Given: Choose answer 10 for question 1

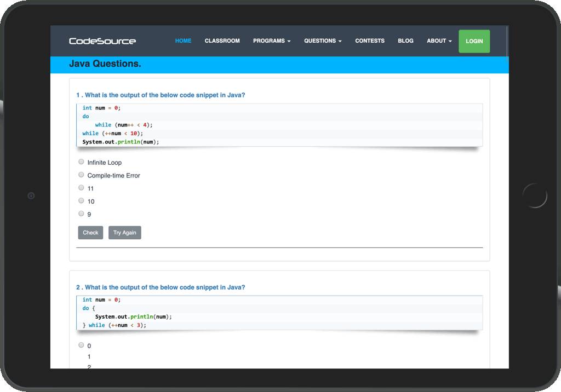Looking at the screenshot, I should tap(81, 200).
